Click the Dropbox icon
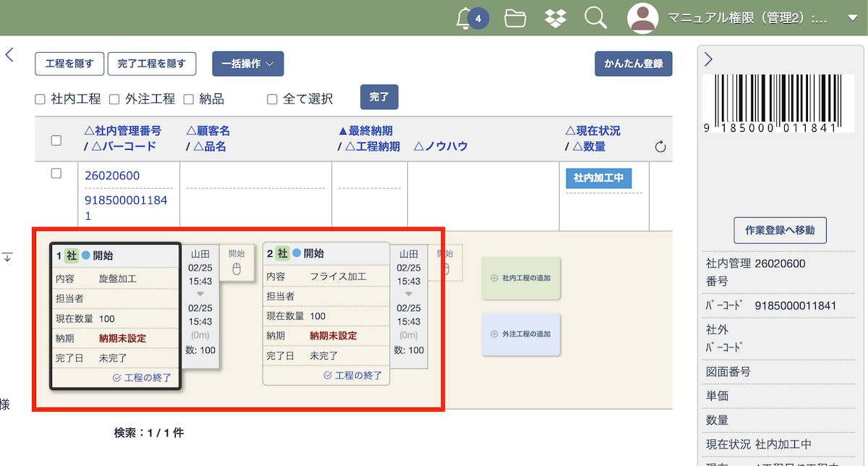Viewport: 868px width, 466px height. point(556,18)
